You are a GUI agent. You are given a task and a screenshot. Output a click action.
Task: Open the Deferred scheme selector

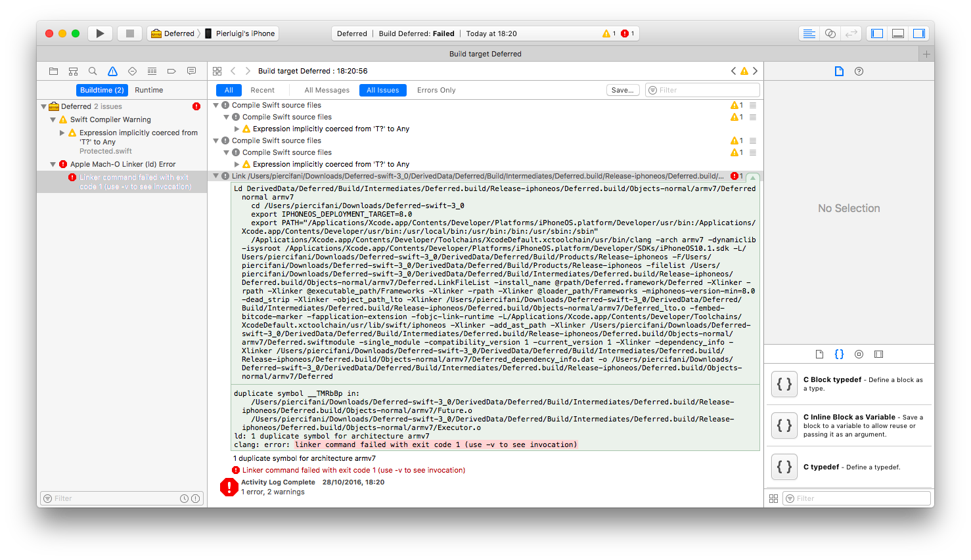[x=173, y=33]
